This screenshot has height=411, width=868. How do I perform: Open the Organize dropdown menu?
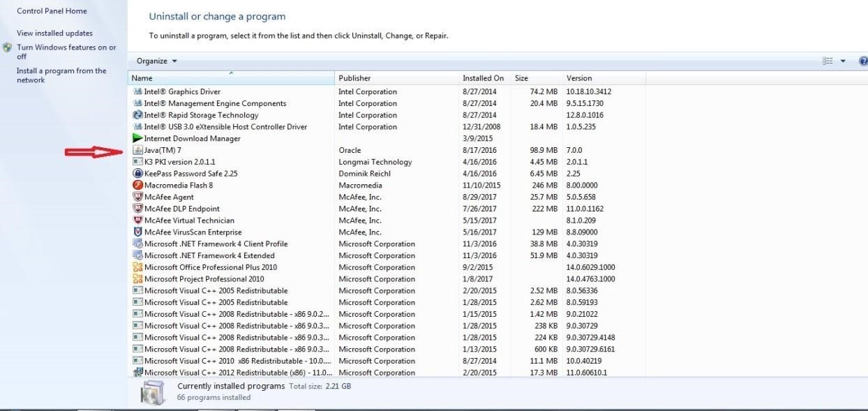156,61
